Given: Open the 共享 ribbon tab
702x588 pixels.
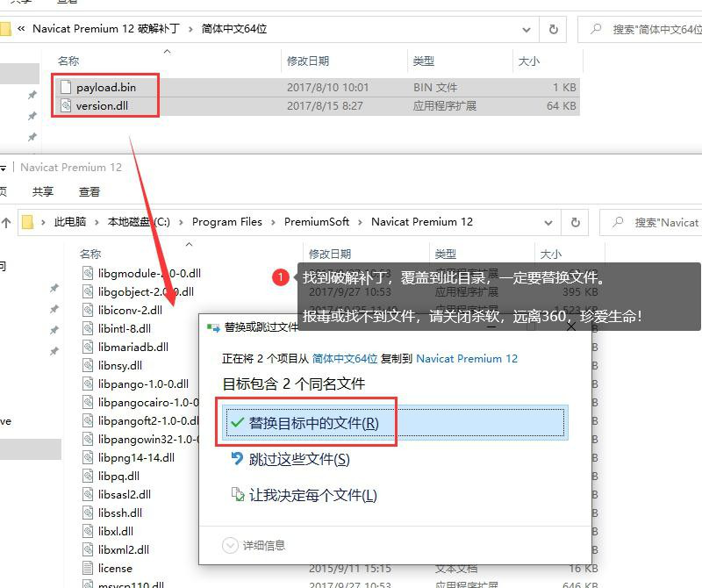Looking at the screenshot, I should pos(43,191).
